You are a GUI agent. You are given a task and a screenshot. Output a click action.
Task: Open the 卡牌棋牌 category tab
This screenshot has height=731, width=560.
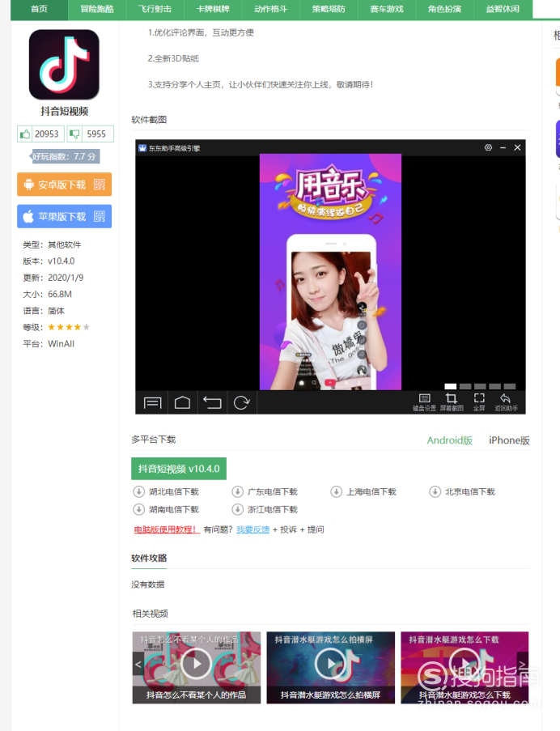tap(213, 9)
